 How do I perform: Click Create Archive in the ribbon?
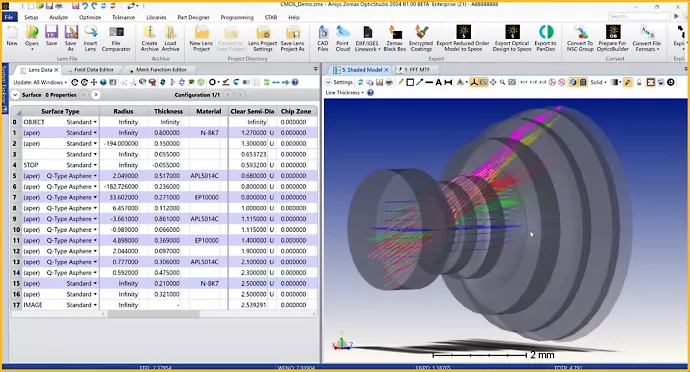(x=149, y=38)
